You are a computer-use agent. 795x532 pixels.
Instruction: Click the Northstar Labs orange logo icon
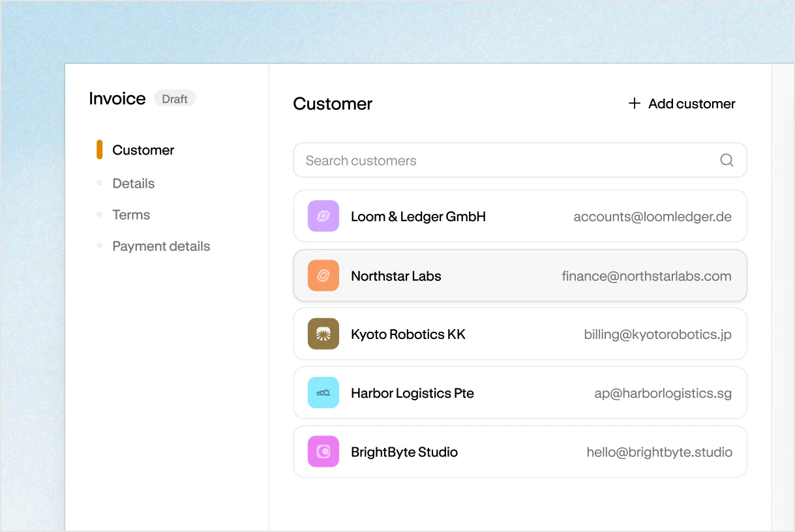pos(323,276)
